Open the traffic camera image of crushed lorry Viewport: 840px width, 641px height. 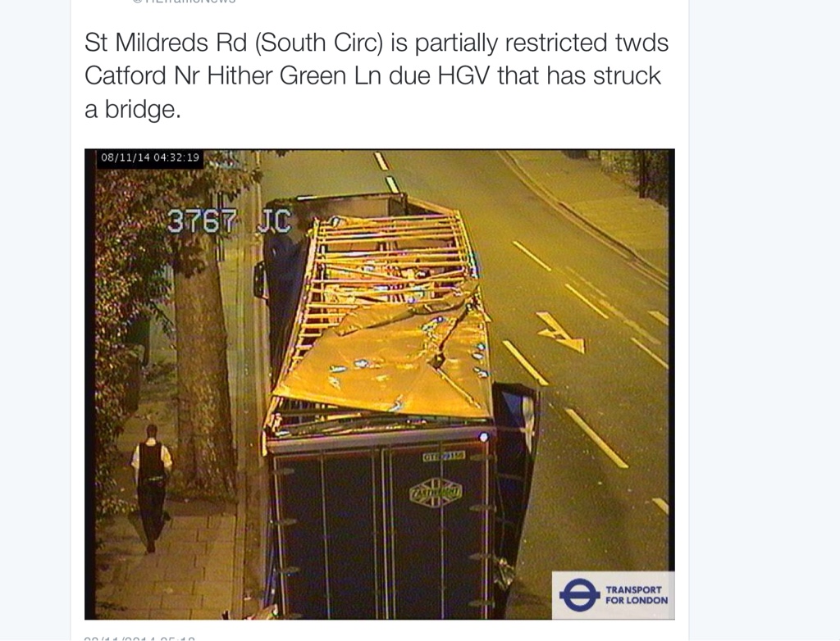[x=379, y=384]
